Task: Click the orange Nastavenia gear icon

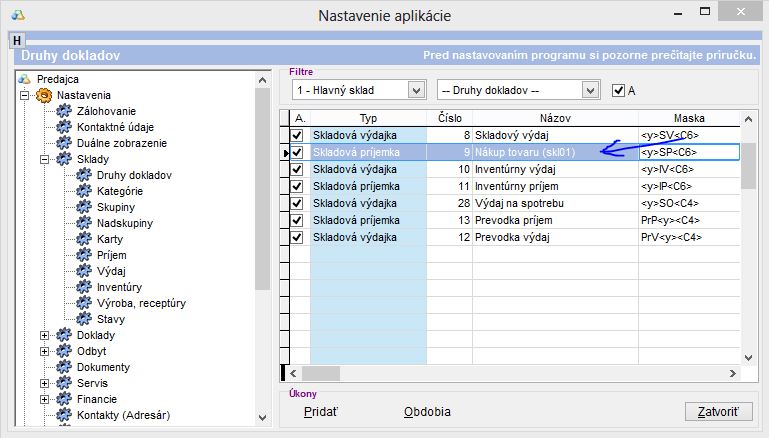Action: coord(44,95)
